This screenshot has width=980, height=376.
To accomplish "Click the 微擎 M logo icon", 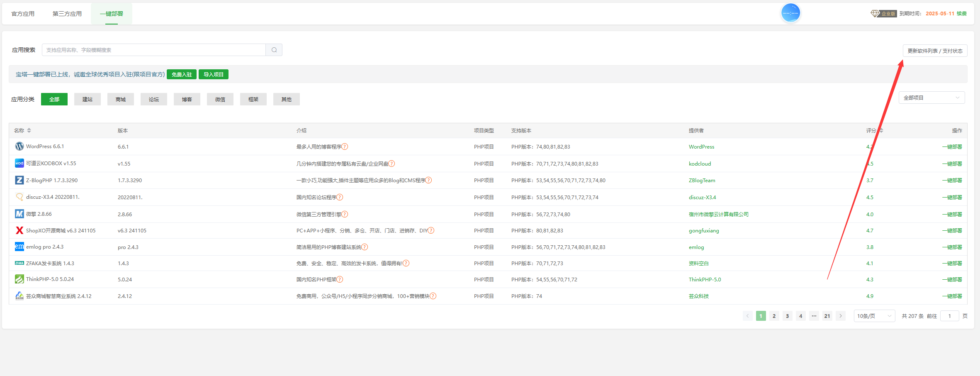I will click(x=19, y=214).
